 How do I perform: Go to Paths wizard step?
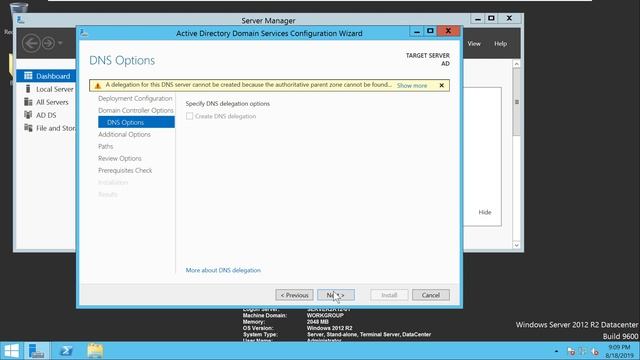[106, 146]
